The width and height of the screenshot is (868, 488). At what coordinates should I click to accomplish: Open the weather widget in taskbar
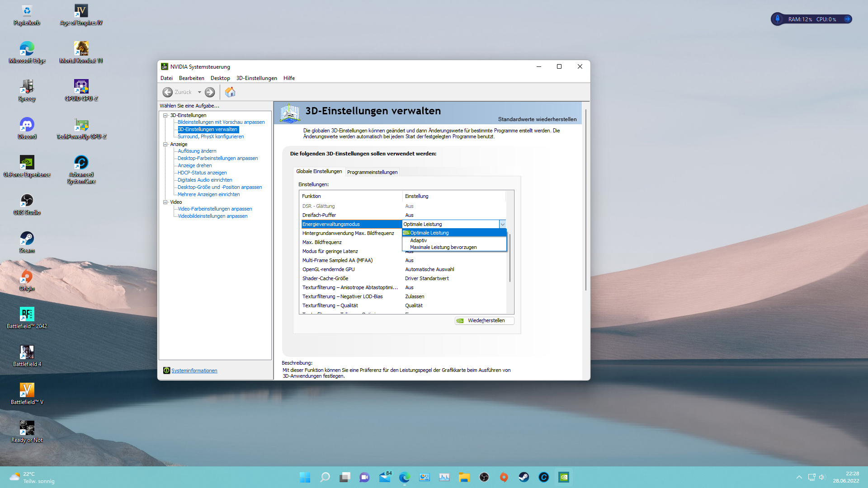click(32, 477)
